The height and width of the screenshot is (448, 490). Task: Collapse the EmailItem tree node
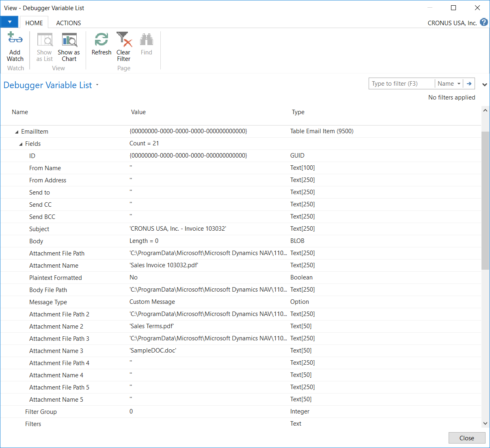pos(17,132)
